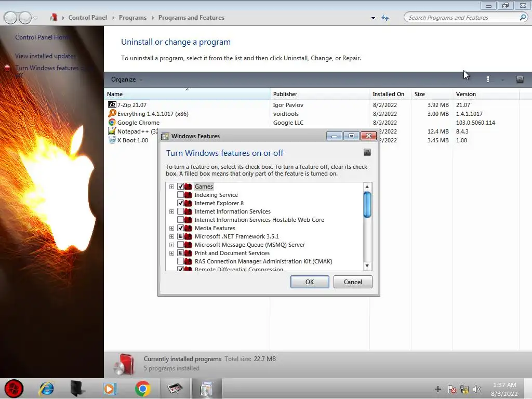Click the Google Chrome icon in program list
The width and height of the screenshot is (532, 399).
112,123
